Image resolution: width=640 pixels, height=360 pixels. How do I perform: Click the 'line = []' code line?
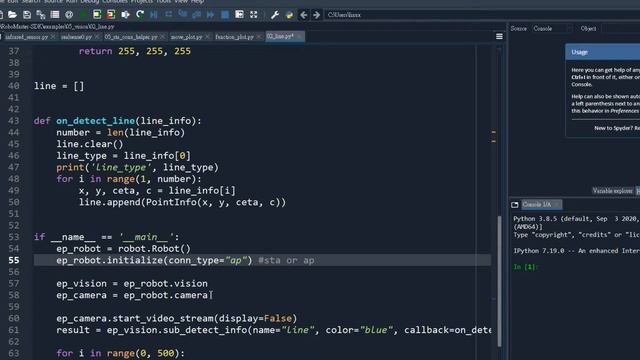(59, 86)
